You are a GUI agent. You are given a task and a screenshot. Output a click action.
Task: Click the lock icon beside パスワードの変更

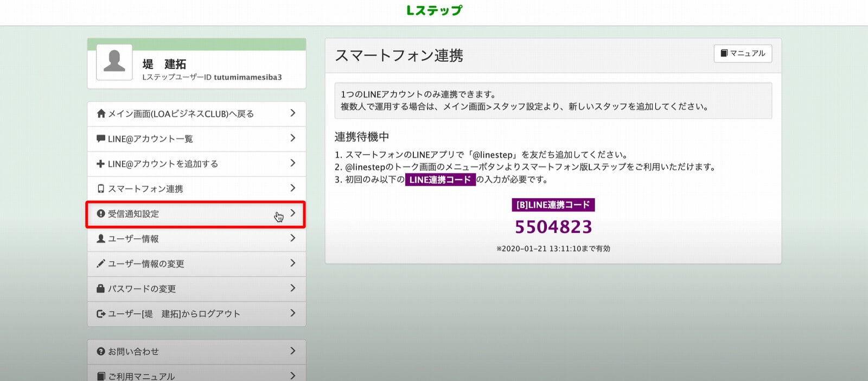click(x=100, y=288)
